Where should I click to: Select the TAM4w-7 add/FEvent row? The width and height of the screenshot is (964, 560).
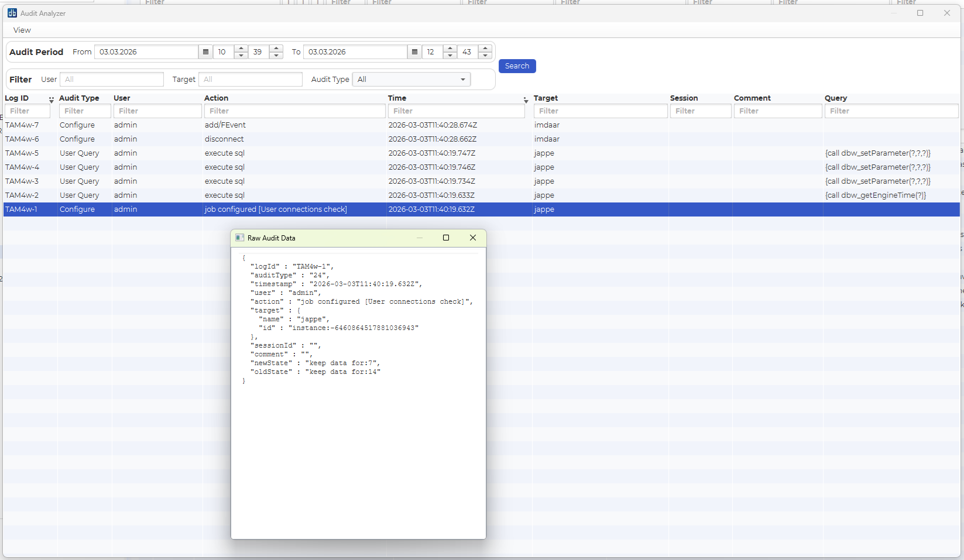click(225, 125)
